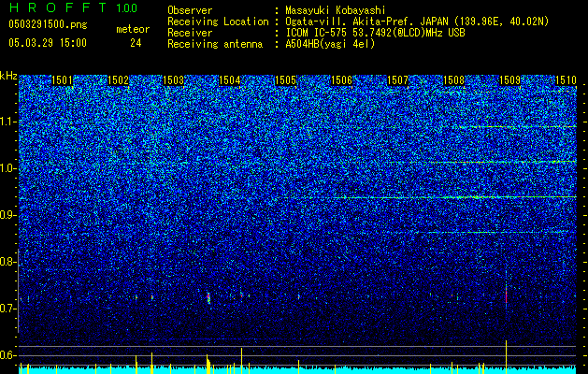Click time marker 1508
Screen dimensions: 588x374
point(453,80)
